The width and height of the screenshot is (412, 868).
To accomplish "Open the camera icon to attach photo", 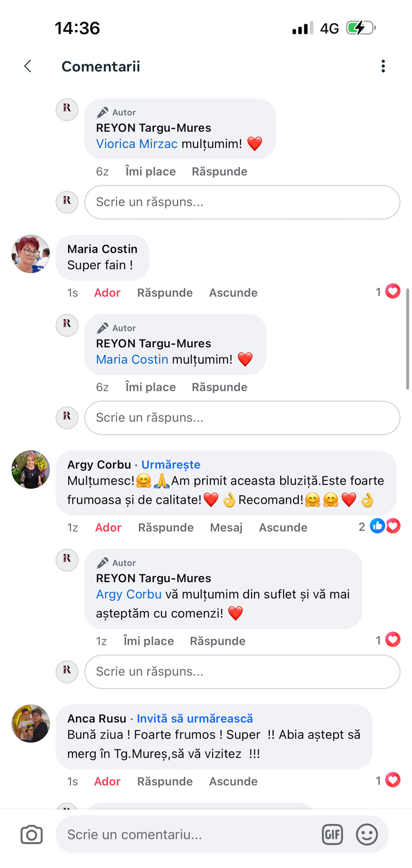I will [x=31, y=835].
